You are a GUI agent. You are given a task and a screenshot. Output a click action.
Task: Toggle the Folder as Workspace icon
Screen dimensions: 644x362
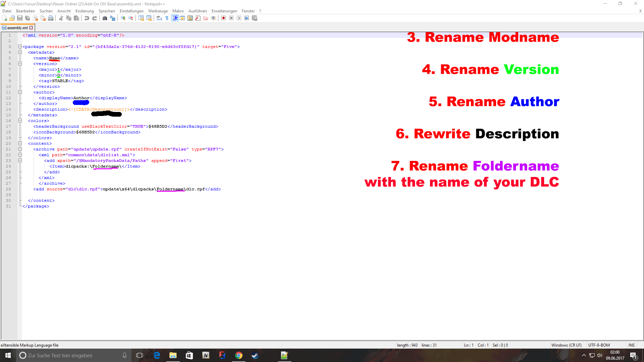206,18
